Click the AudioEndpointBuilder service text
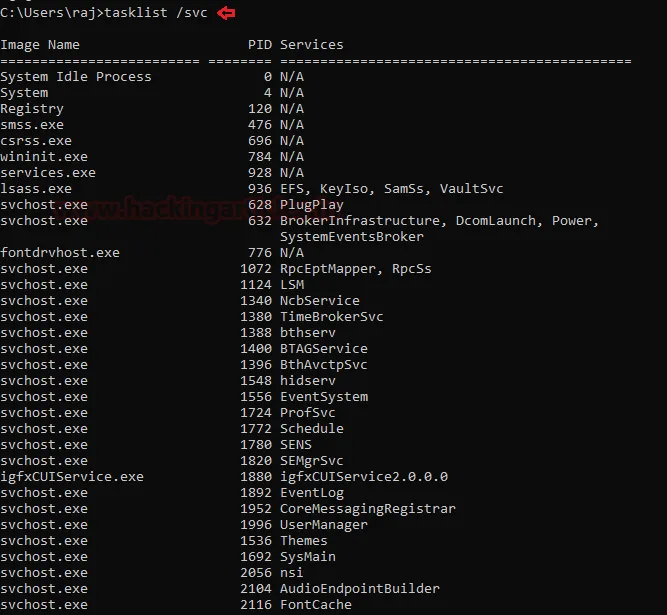This screenshot has height=615, width=667. point(359,589)
